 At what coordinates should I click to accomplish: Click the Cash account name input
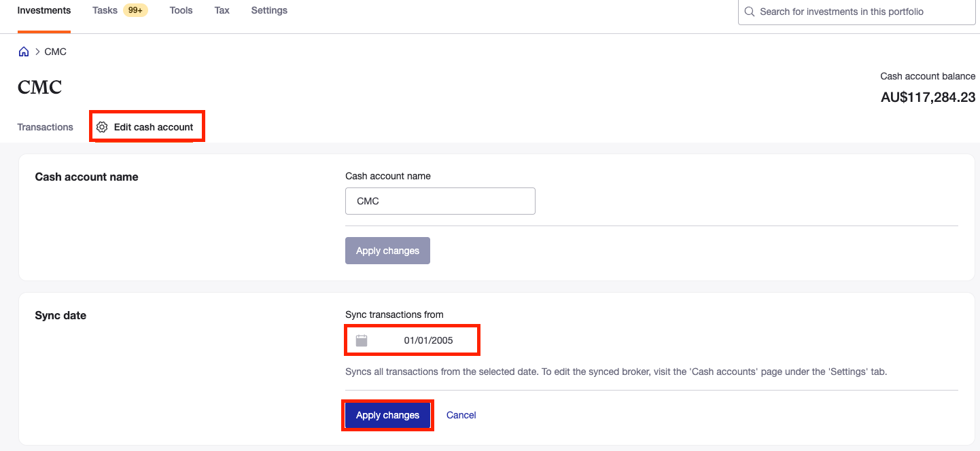coord(440,201)
